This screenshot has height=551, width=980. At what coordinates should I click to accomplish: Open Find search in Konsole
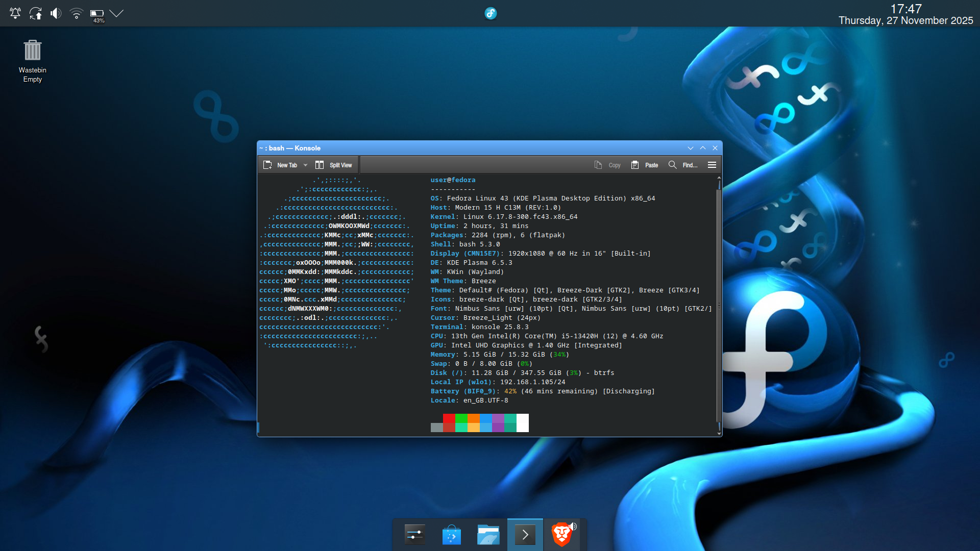(x=683, y=165)
